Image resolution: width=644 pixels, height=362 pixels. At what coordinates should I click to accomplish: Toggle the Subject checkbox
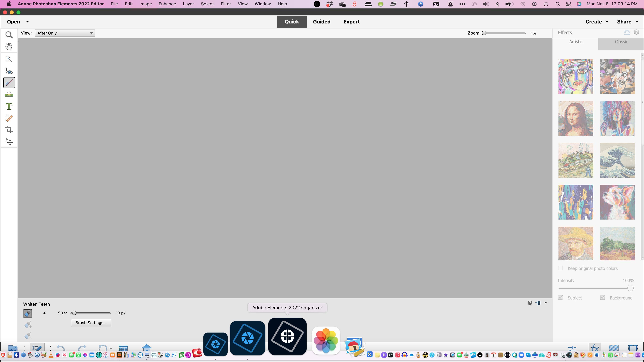tap(560, 298)
